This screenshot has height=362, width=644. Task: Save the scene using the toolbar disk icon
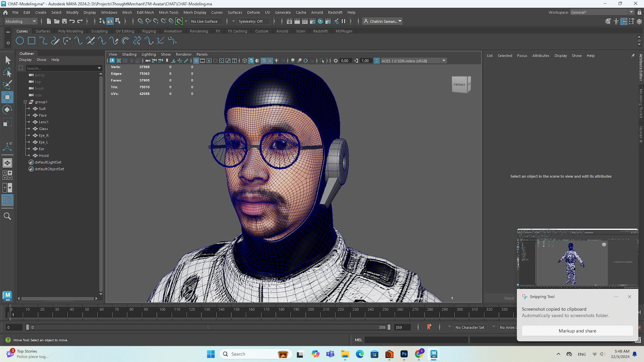(64, 21)
